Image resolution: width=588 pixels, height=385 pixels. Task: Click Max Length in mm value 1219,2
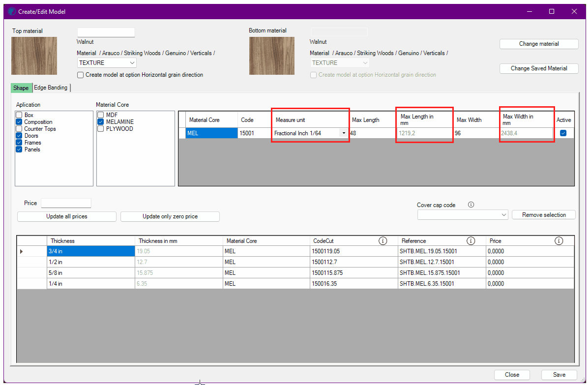click(424, 133)
